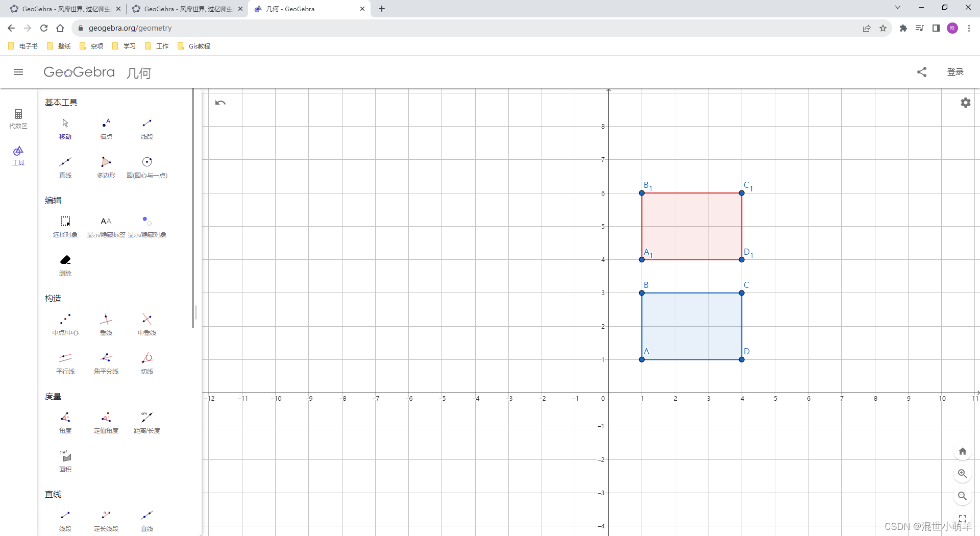The image size is (980, 536).
Task: Select the Perpendicular Line (垂线) tool
Action: [106, 325]
